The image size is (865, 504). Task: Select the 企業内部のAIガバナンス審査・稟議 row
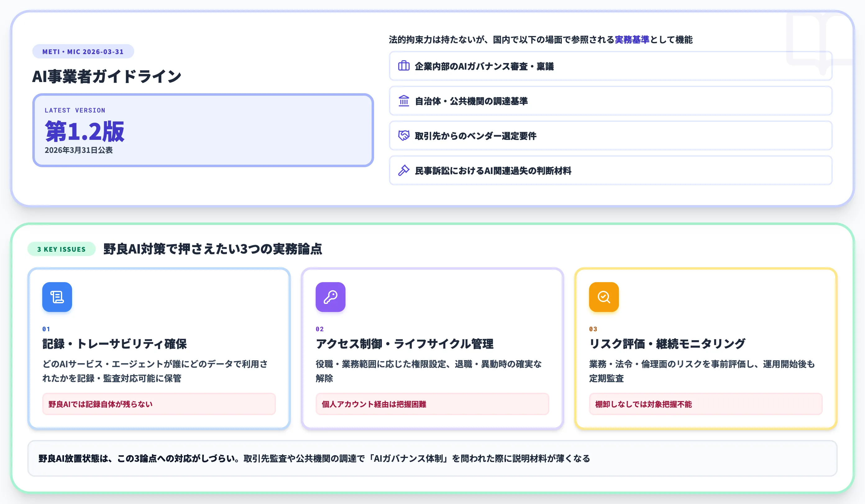[x=611, y=66]
